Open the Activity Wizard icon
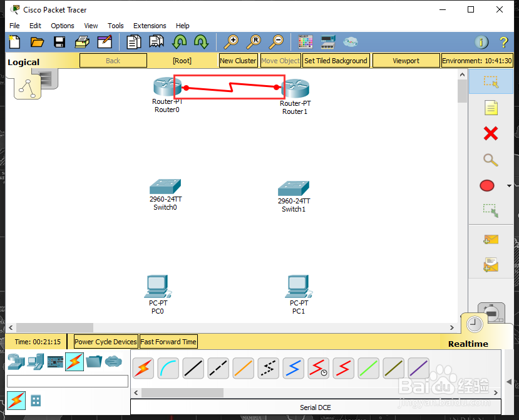The width and height of the screenshot is (519, 420). [x=105, y=42]
